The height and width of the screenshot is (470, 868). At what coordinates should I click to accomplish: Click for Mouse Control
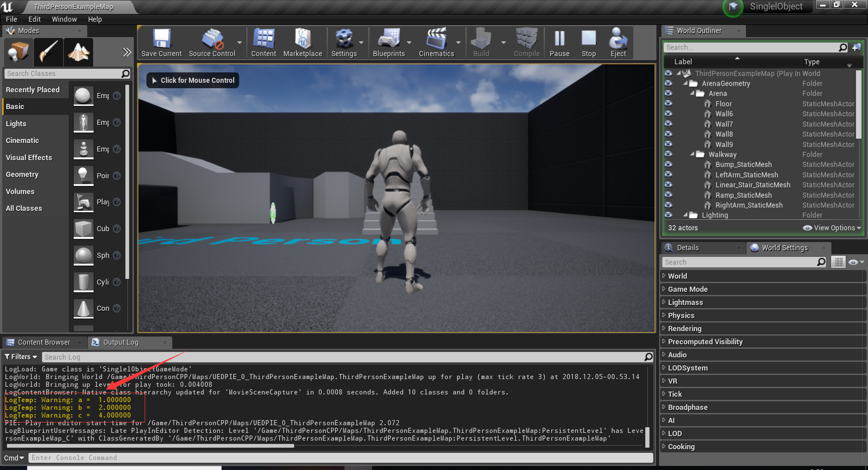(193, 80)
